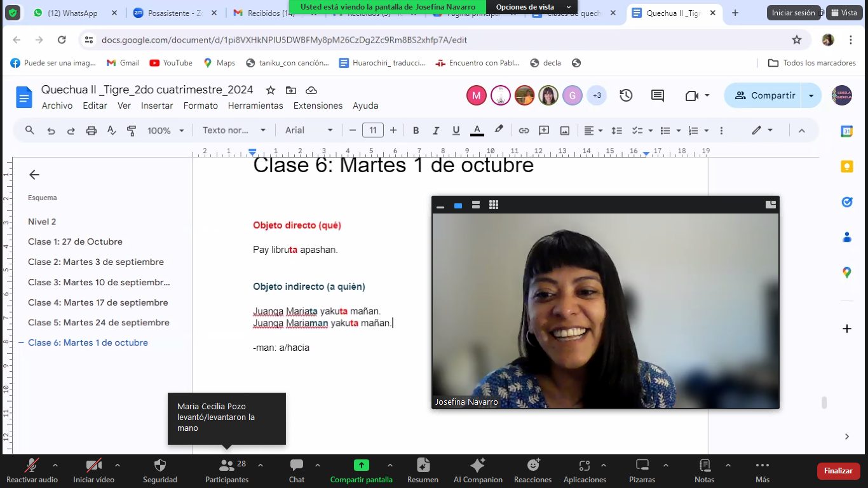Open the comments history icon
This screenshot has width=868, height=488.
[x=658, y=95]
